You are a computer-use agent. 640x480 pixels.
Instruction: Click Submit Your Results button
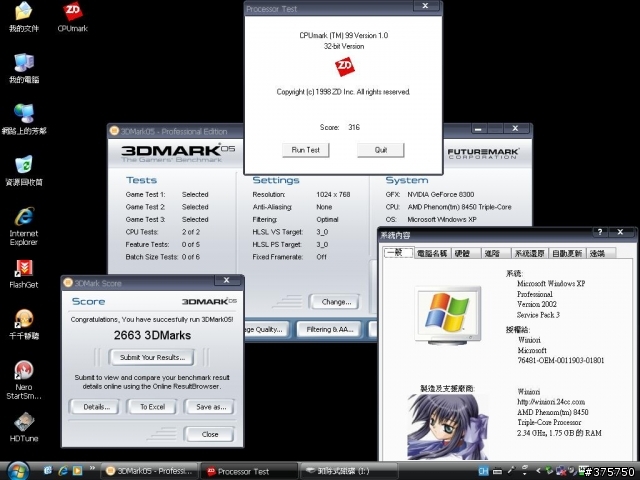pyautogui.click(x=151, y=357)
